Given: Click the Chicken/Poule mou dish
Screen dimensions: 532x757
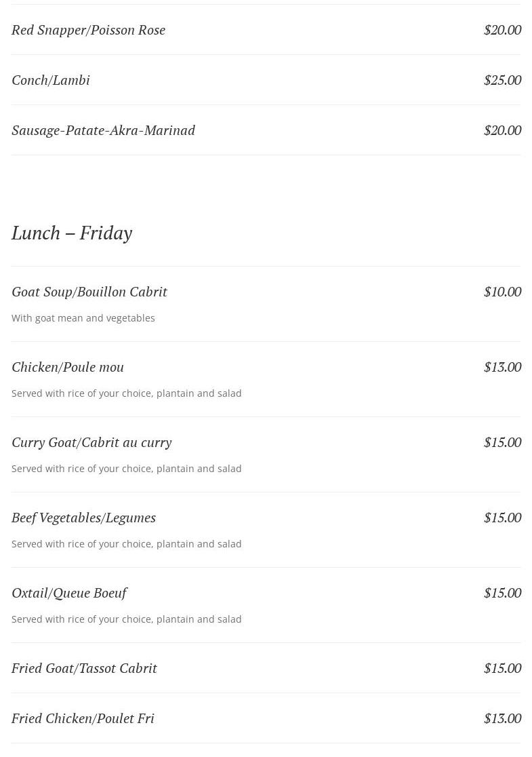Looking at the screenshot, I should click(68, 368).
